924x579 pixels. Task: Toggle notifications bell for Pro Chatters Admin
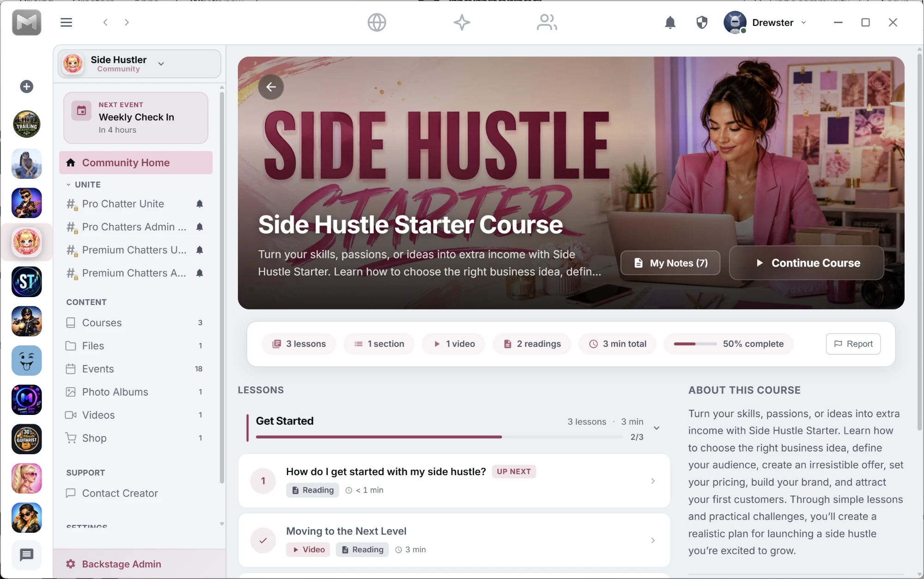pyautogui.click(x=200, y=227)
